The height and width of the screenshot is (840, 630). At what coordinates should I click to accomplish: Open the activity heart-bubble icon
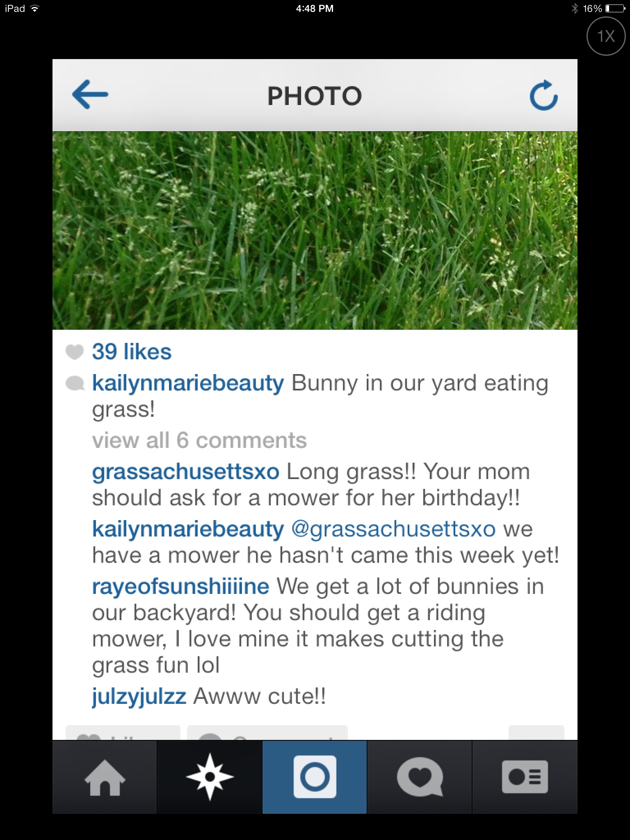point(420,777)
